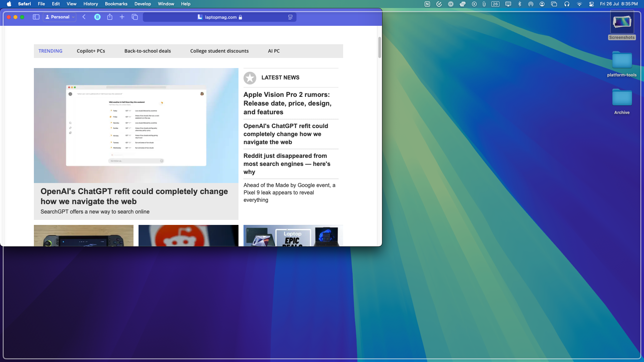Image resolution: width=644 pixels, height=362 pixels.
Task: Open the Edit menu
Action: (x=56, y=4)
